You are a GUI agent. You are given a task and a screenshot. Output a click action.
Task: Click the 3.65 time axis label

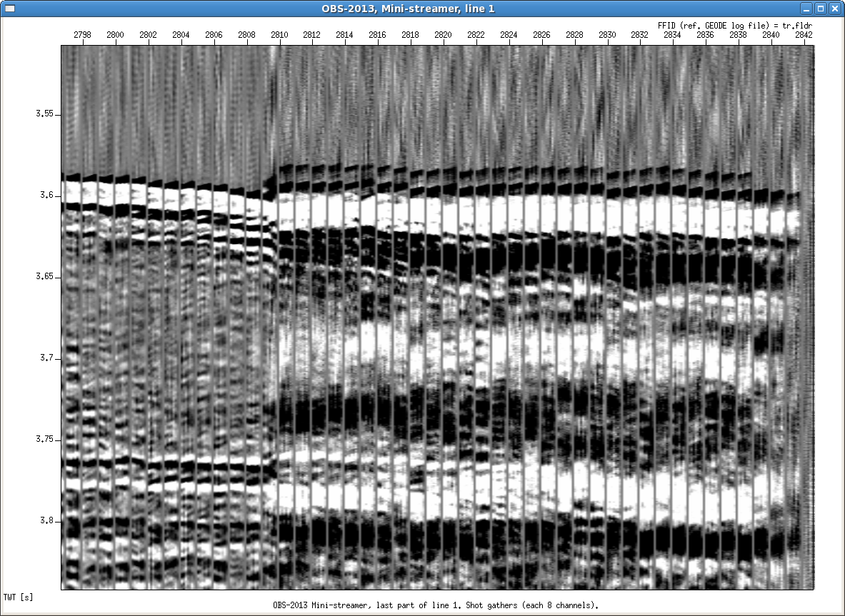[x=44, y=277]
